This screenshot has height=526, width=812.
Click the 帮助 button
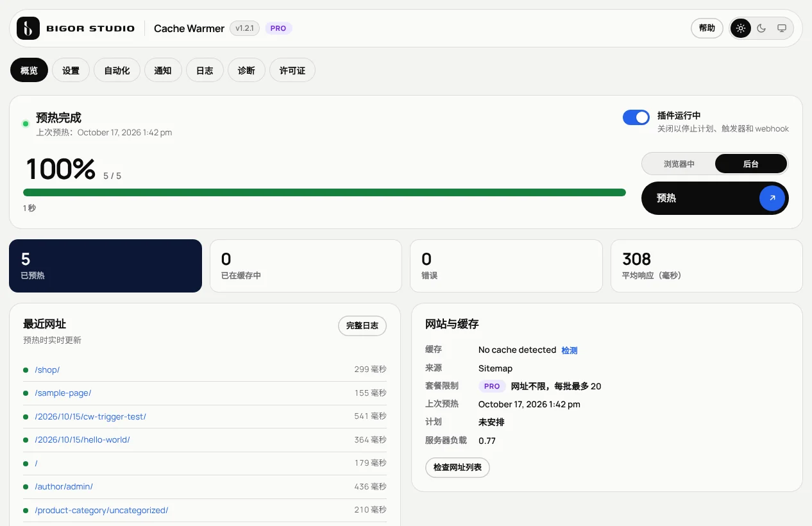pos(707,28)
